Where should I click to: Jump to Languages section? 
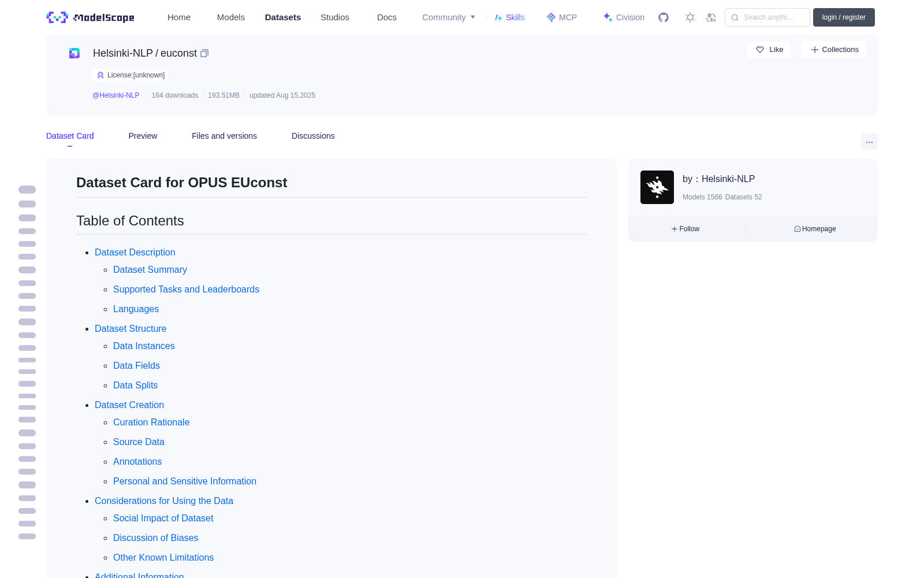pyautogui.click(x=136, y=309)
